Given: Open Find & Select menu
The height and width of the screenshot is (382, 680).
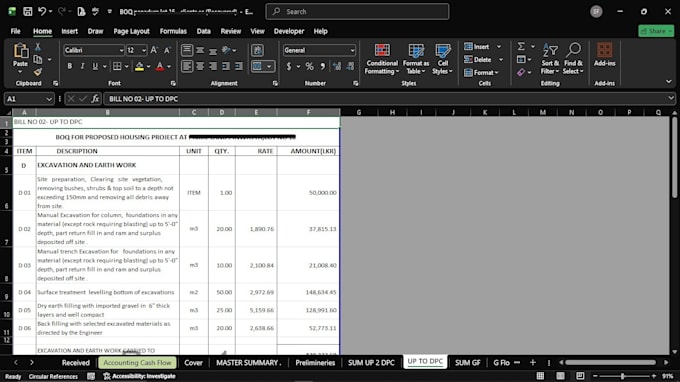Looking at the screenshot, I should pos(573,59).
